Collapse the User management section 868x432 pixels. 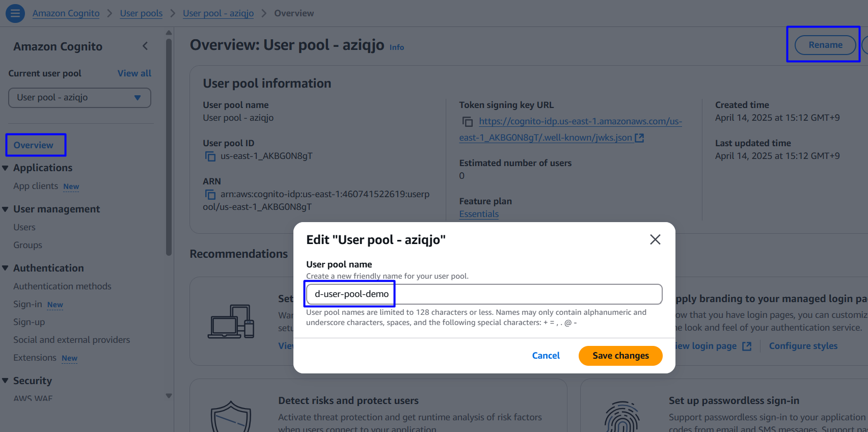pos(6,209)
